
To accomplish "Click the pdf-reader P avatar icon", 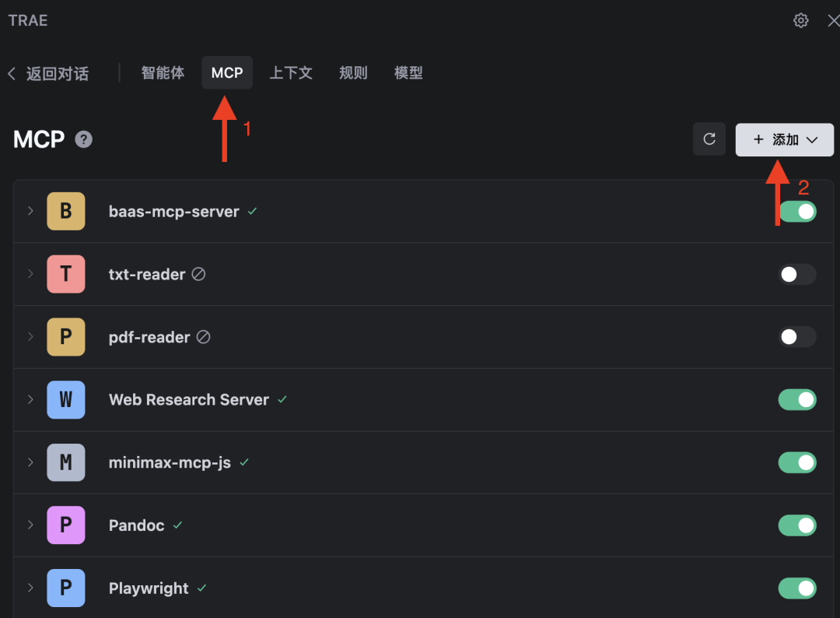I will (x=66, y=336).
